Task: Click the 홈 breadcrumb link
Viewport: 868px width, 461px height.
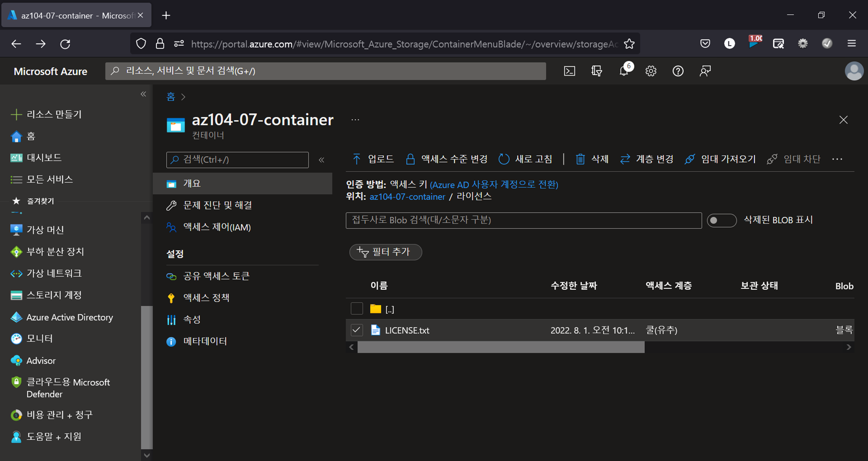Action: (171, 97)
